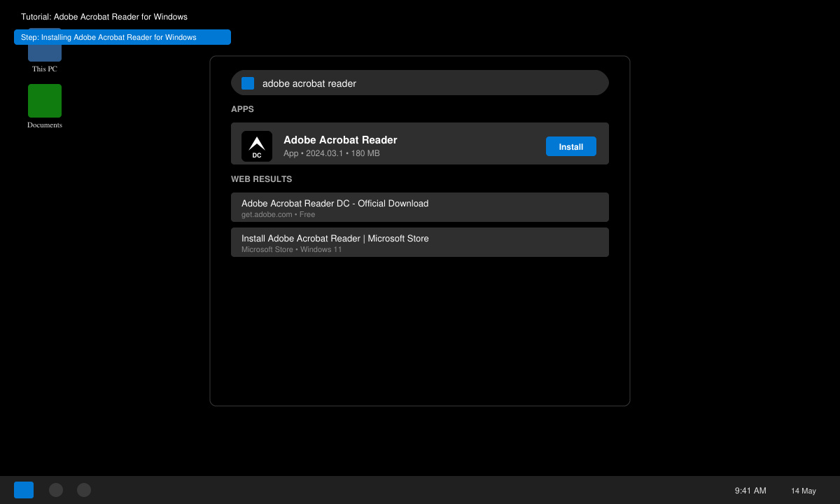Click the second round taskbar icon
The image size is (840, 504).
[x=84, y=490]
